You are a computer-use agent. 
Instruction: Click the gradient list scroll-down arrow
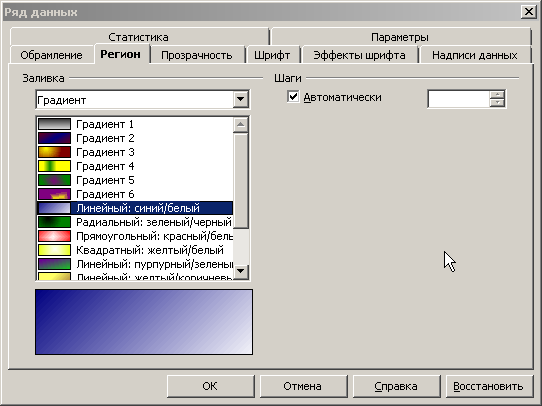pos(241,271)
